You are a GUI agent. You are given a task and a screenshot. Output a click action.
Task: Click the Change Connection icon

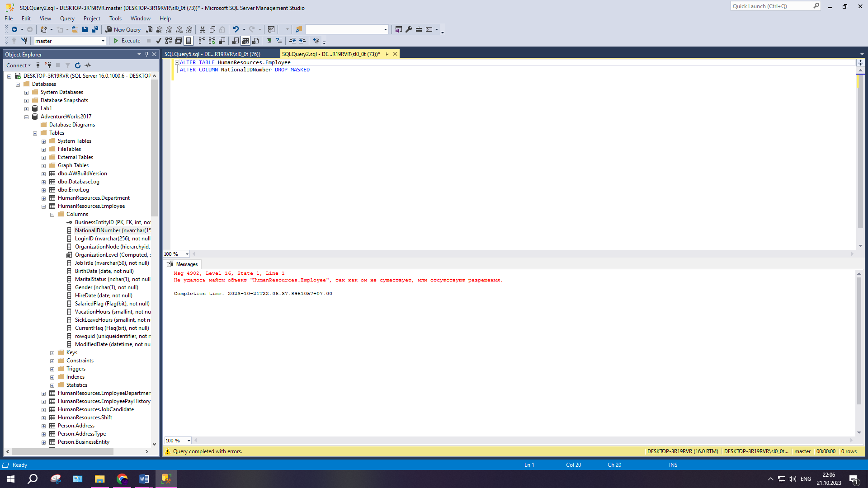click(x=24, y=41)
